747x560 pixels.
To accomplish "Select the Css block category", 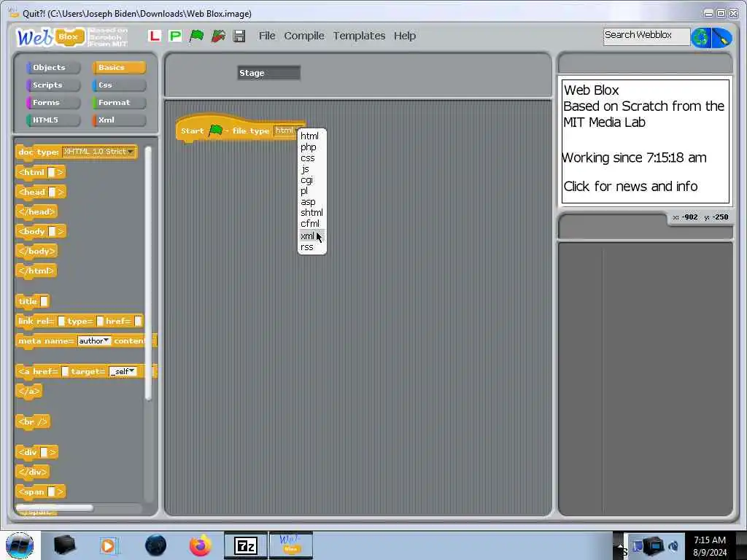I will pos(119,85).
